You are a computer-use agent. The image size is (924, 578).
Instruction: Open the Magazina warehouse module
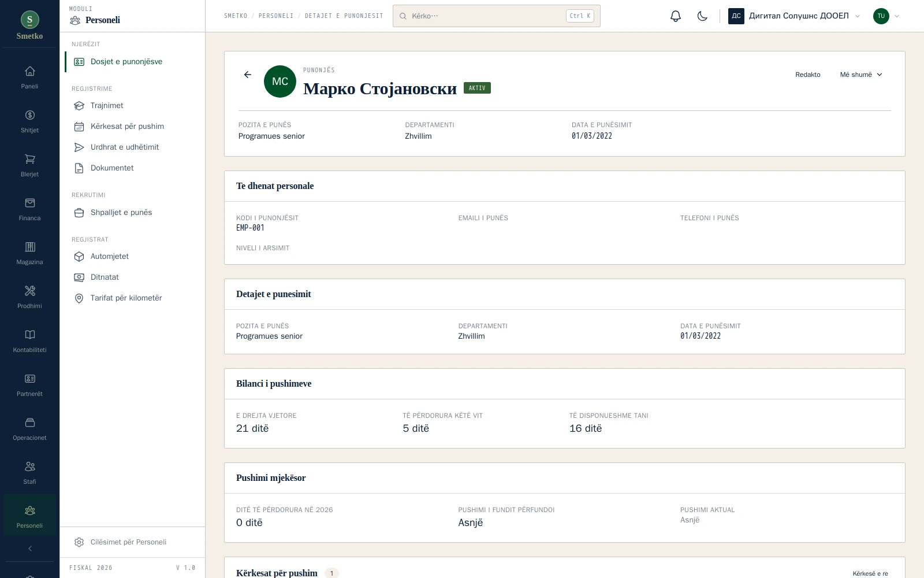click(x=29, y=253)
